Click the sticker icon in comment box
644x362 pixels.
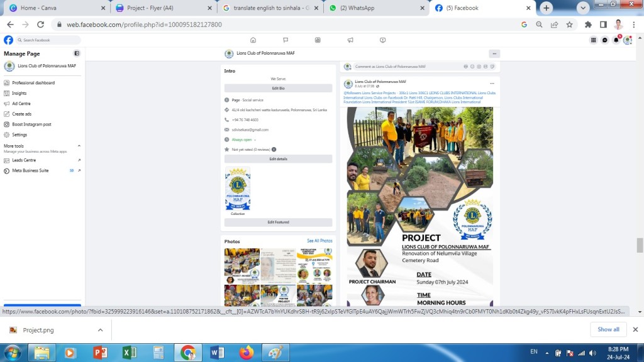click(492, 67)
